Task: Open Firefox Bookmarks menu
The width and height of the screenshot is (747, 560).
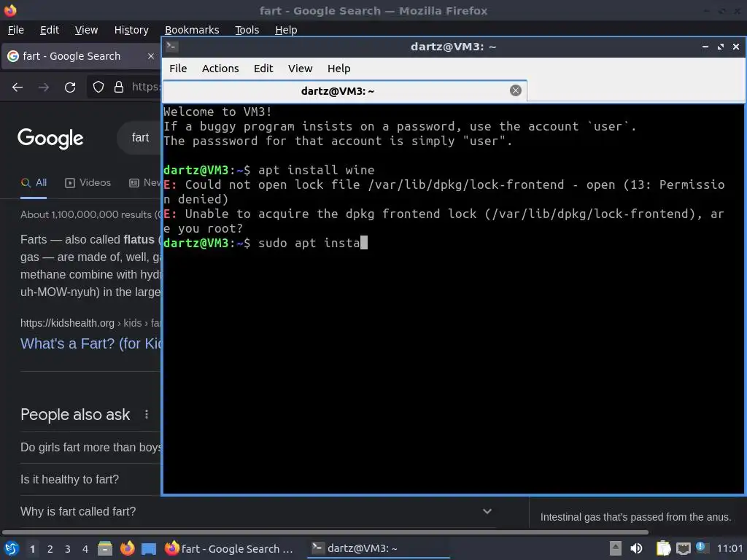Action: click(x=192, y=30)
